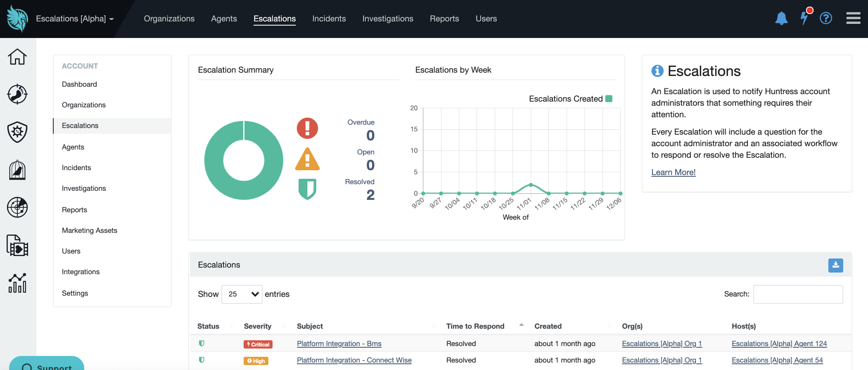
Task: Open the lightning bolt updates icon
Action: pyautogui.click(x=804, y=18)
